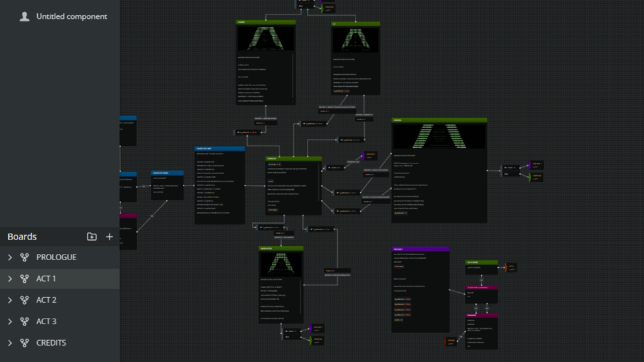
Task: Click the new folder icon in Boards header
Action: pyautogui.click(x=92, y=237)
